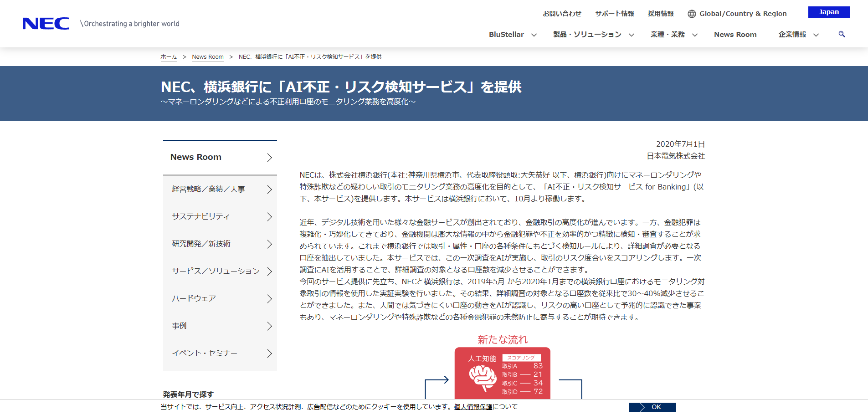Open サステナビリティ sidebar item

tap(220, 216)
